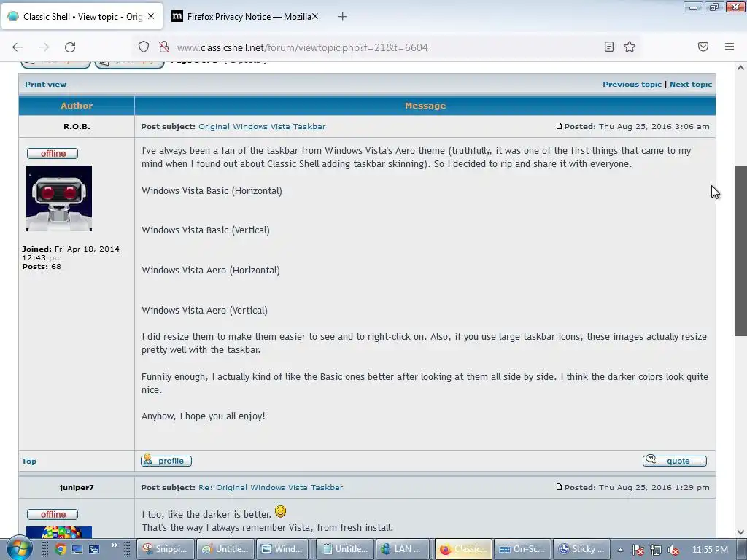Click the smiley emoticon in juniper7's post
747x560 pixels.
coord(281,511)
